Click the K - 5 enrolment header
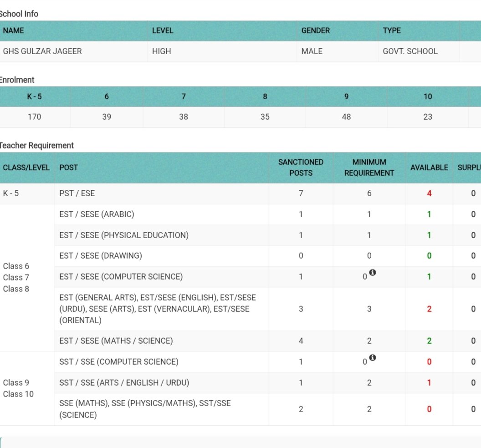481x448 pixels. (34, 97)
